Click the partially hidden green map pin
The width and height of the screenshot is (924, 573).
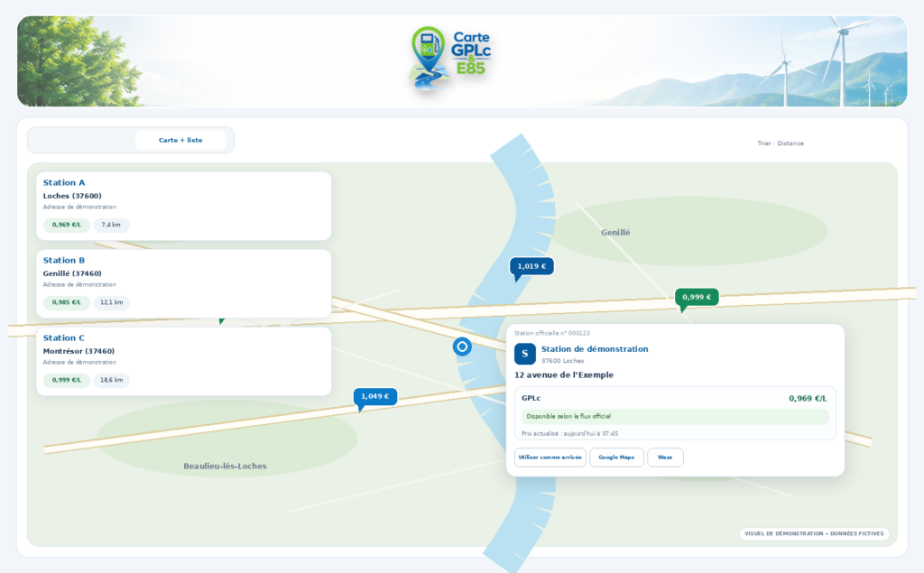point(222,320)
